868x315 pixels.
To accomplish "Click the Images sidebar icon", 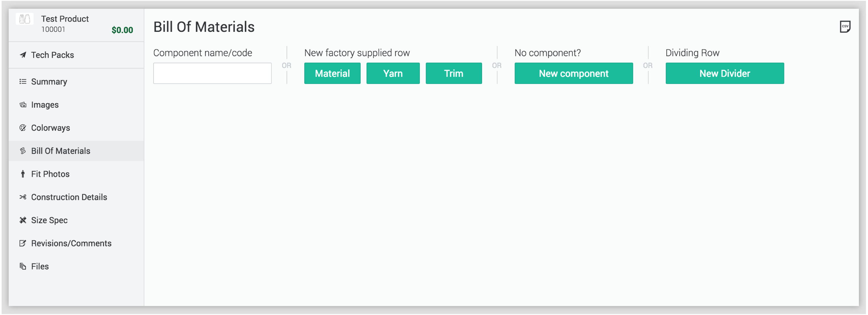I will coord(23,105).
